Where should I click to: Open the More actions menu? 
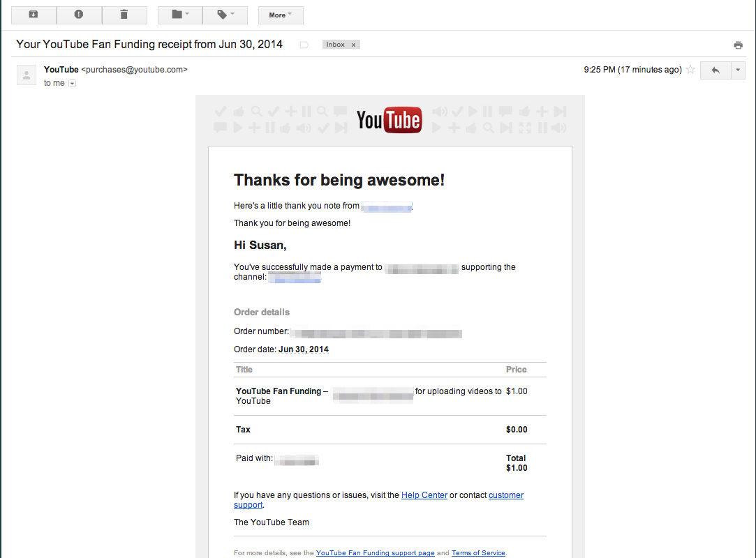[x=281, y=15]
